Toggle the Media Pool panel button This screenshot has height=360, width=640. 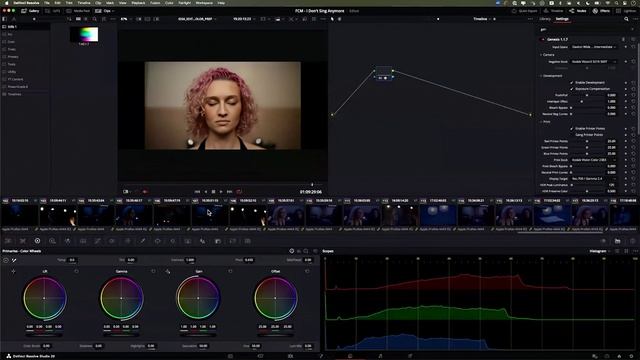coord(79,11)
